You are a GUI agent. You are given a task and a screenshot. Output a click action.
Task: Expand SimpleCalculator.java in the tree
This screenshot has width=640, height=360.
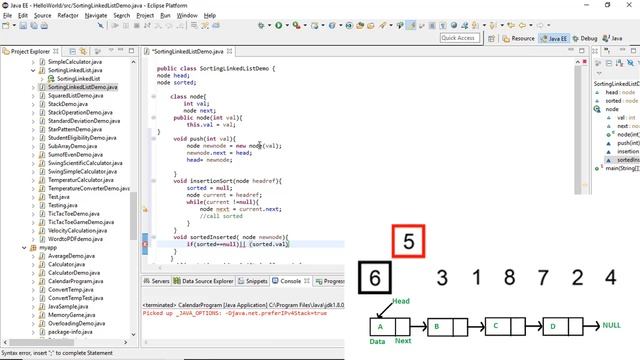[33, 62]
